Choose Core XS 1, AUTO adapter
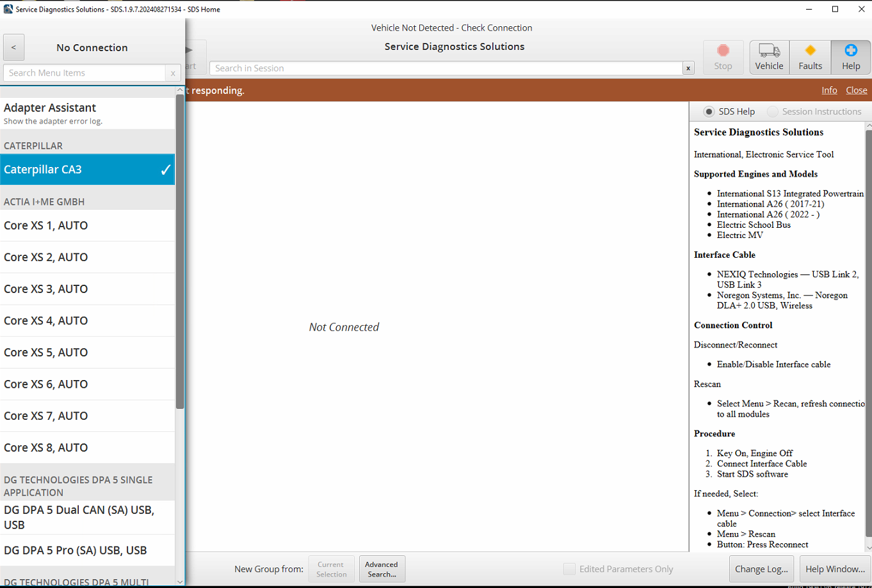Screen dimensions: 872x588 pyautogui.click(x=87, y=225)
